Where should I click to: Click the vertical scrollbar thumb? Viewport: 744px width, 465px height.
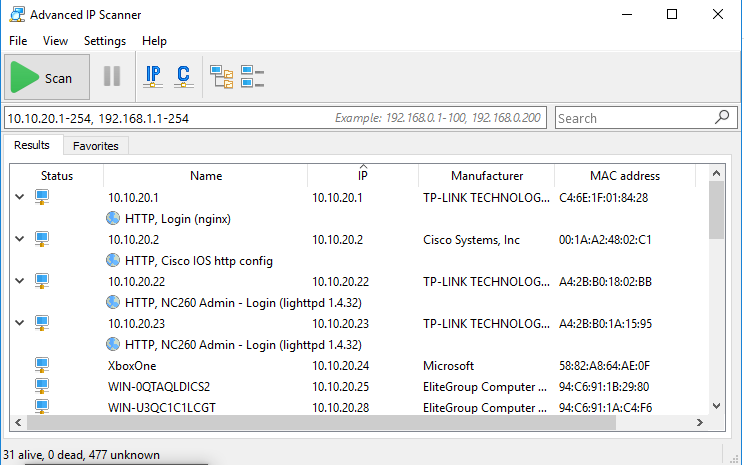716,210
